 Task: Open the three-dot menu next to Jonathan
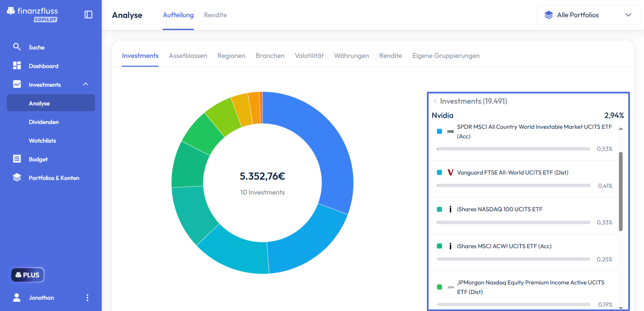87,297
